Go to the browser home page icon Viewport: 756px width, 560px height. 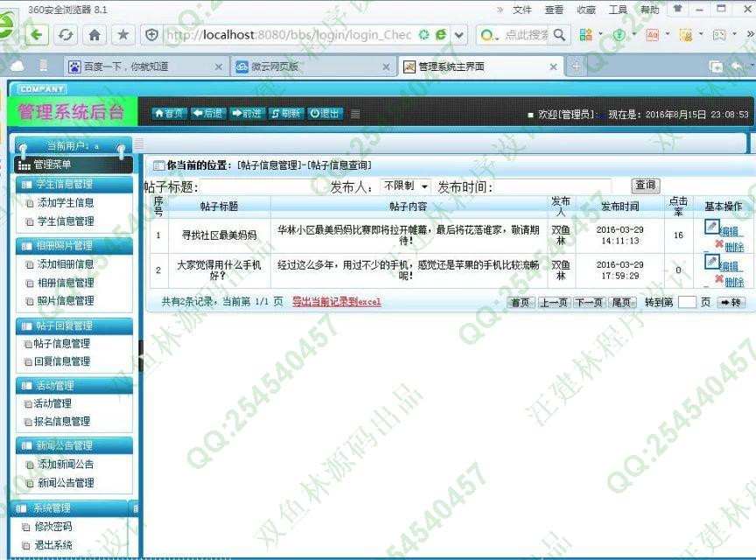(x=94, y=35)
